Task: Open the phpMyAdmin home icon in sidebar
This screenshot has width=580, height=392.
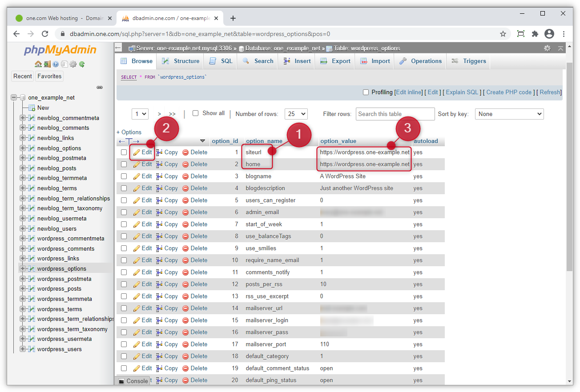Action: [38, 64]
